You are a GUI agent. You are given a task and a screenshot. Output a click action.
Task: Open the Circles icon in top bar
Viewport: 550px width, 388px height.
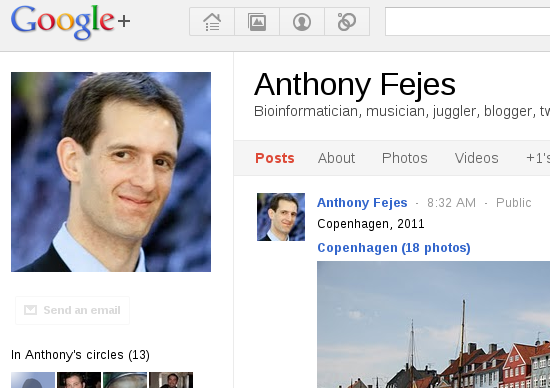point(347,22)
